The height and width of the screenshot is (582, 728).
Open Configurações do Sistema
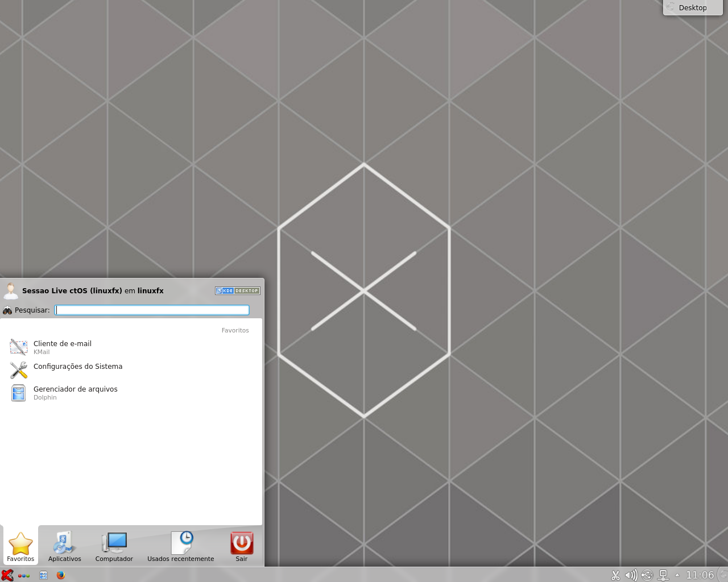tap(131, 369)
